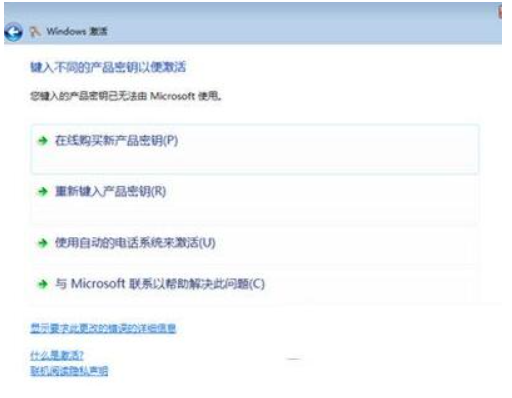Click green arrow beside 在线购买新产品密钥
This screenshot has width=512, height=398.
(x=43, y=141)
